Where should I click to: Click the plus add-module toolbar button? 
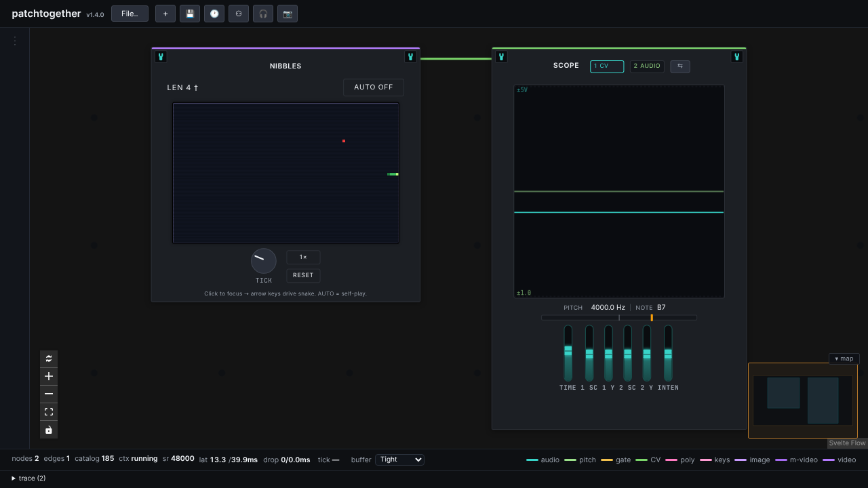(165, 14)
